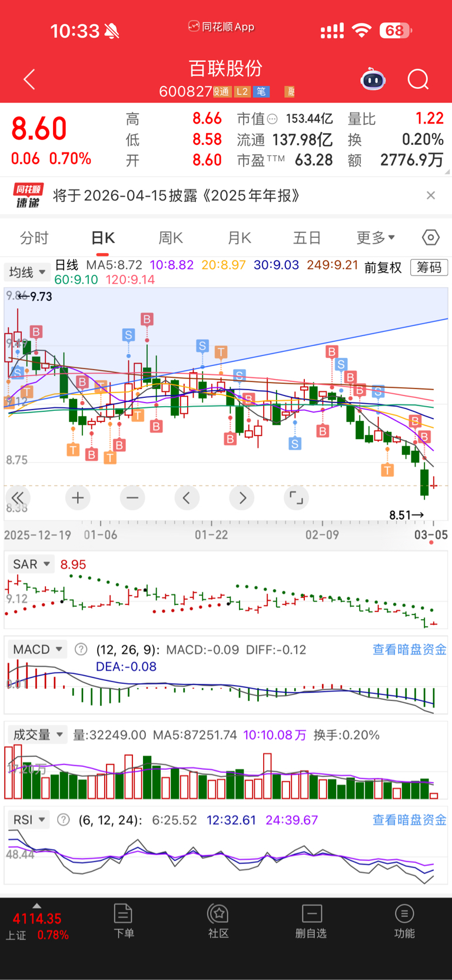Viewport: 452px width, 980px height.
Task: Tap 额 2776.9万 value
Action: pyautogui.click(x=411, y=160)
